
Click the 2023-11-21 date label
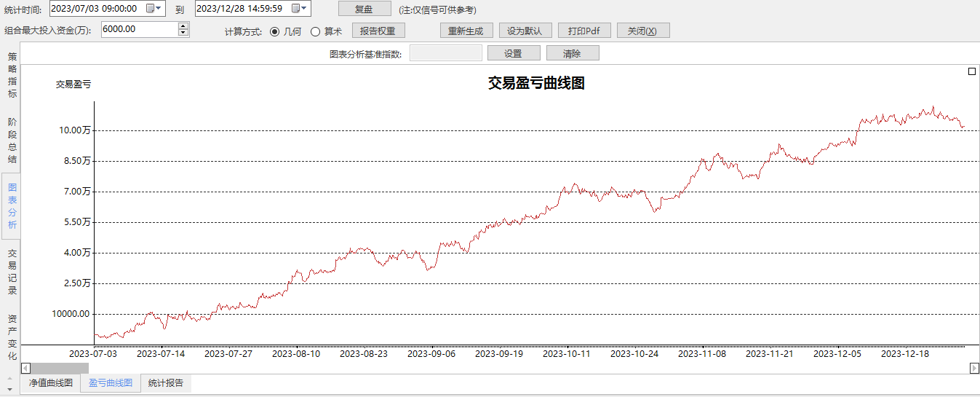[770, 354]
